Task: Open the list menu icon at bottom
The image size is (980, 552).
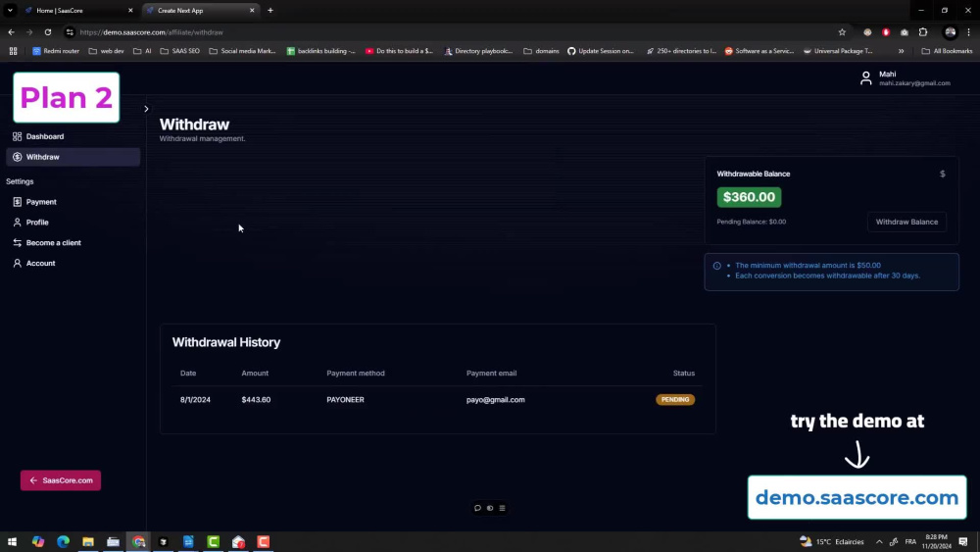Action: 502,508
